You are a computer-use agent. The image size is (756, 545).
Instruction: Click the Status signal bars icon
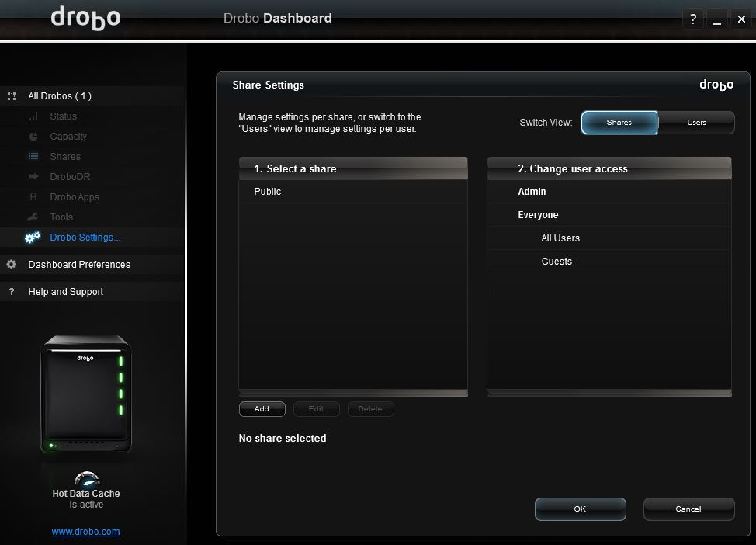click(x=33, y=116)
